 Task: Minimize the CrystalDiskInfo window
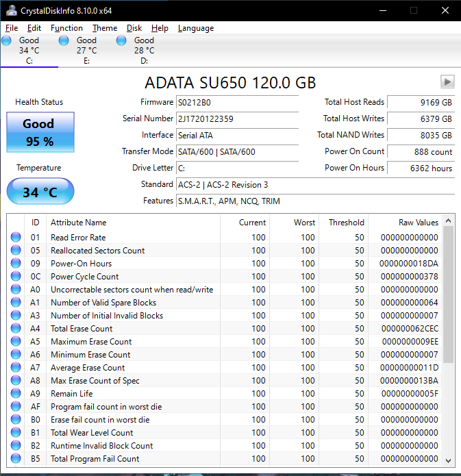pyautogui.click(x=383, y=11)
